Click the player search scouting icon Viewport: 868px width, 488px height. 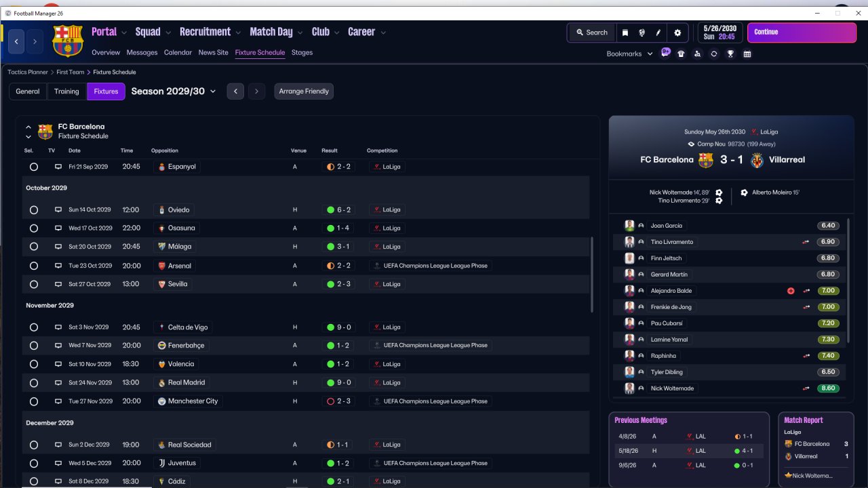tap(698, 54)
